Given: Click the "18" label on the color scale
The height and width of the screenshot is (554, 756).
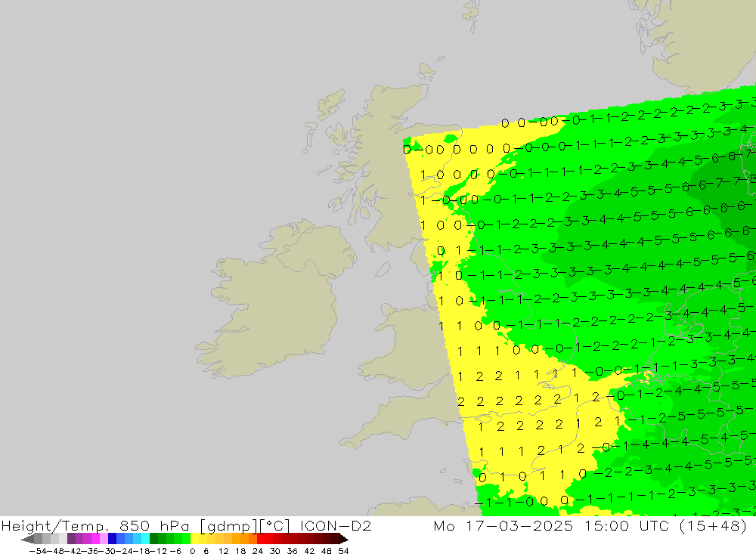Looking at the screenshot, I should 240,551.
